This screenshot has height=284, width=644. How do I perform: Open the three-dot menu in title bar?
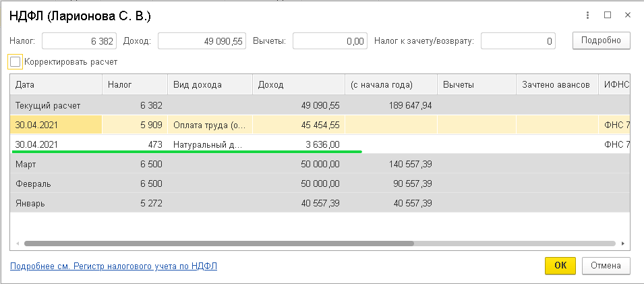click(589, 15)
